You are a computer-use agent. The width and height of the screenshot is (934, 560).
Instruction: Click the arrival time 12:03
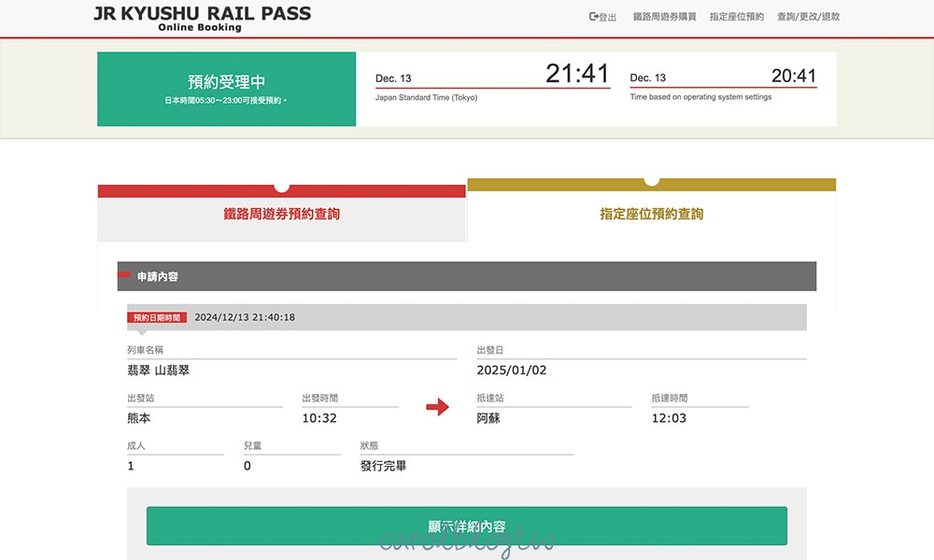(x=669, y=418)
